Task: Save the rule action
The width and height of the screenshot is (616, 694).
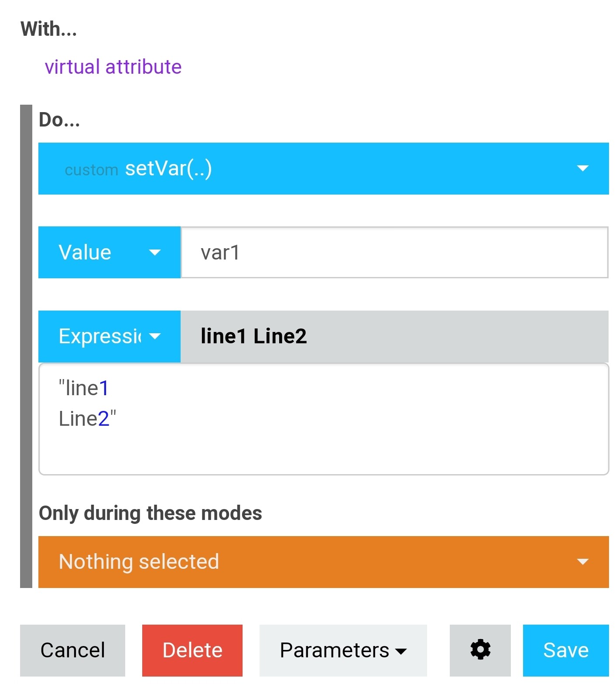Action: coord(566,650)
